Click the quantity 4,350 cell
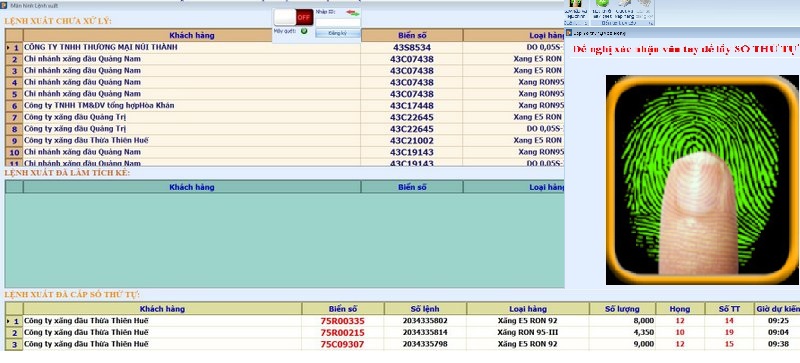The height and width of the screenshot is (363, 800). coord(622,332)
